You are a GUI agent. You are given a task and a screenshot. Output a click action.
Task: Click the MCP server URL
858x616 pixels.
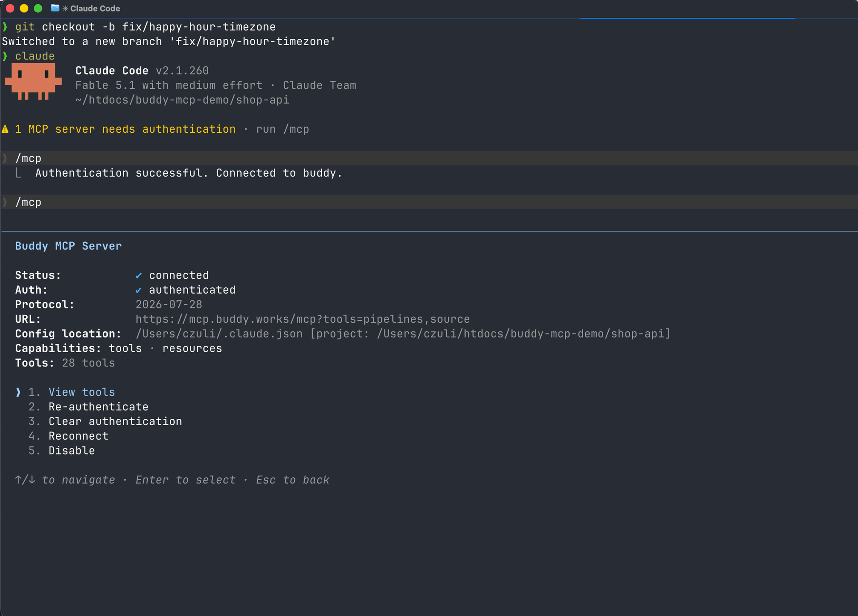pyautogui.click(x=303, y=319)
